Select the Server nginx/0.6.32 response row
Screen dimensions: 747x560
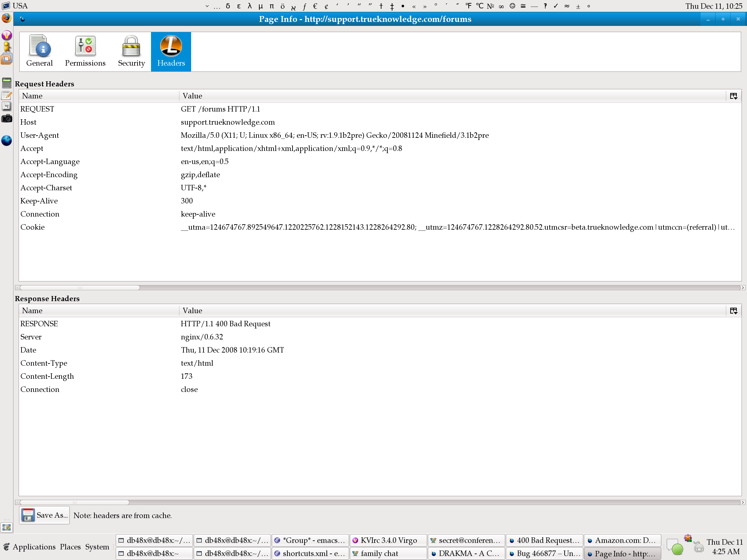[380, 337]
